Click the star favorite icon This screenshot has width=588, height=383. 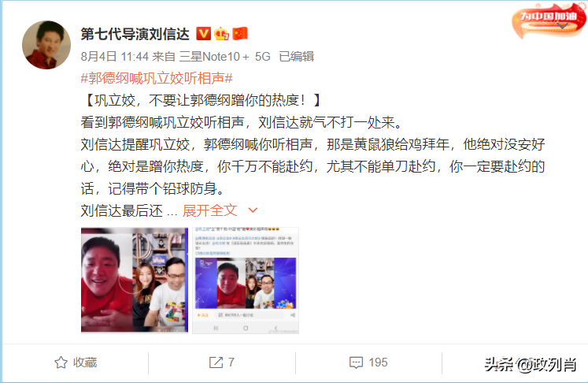pyautogui.click(x=61, y=363)
